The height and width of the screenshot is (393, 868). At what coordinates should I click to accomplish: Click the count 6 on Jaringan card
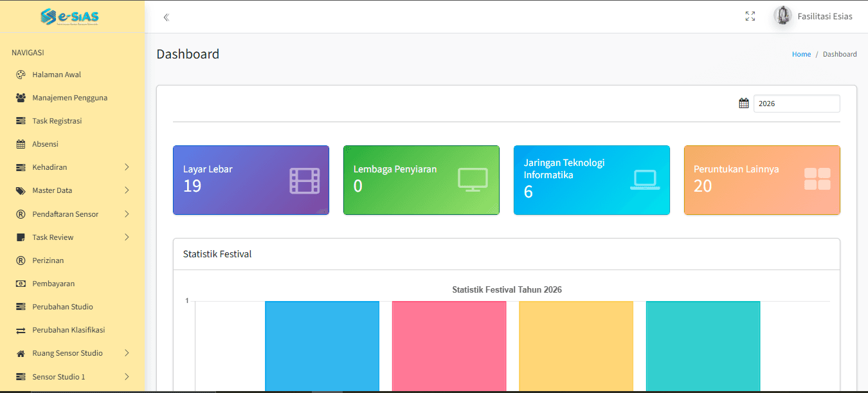(529, 192)
